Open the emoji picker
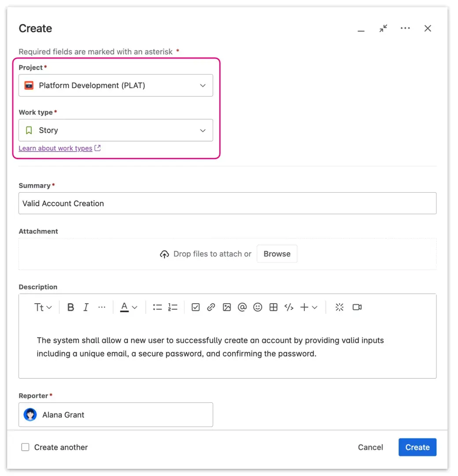458x476 pixels. pyautogui.click(x=258, y=307)
